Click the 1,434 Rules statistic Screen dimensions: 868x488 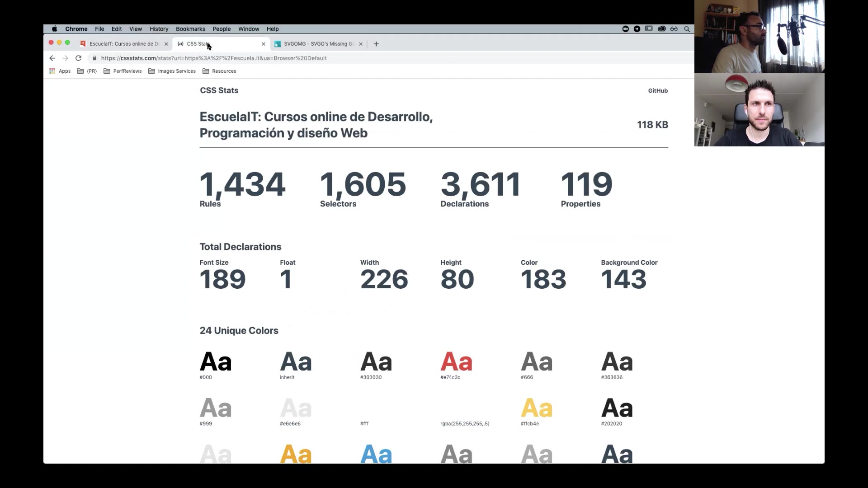(242, 189)
